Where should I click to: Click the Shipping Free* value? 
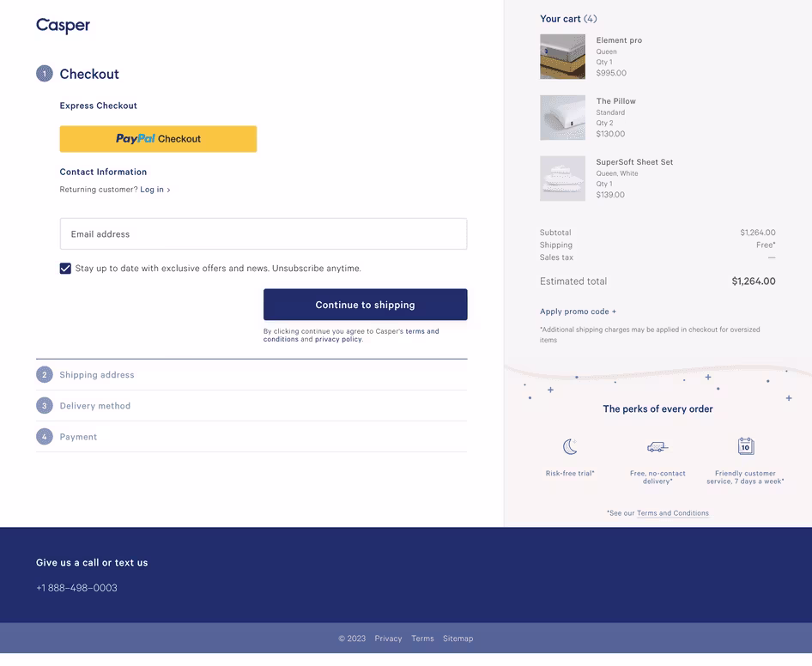[766, 245]
